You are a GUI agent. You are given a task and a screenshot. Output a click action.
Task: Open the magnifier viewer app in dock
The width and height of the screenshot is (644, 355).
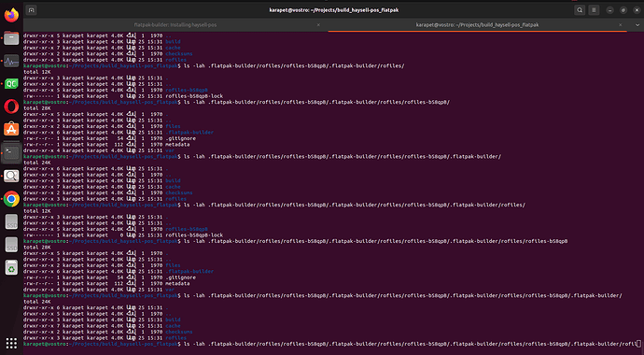11,176
